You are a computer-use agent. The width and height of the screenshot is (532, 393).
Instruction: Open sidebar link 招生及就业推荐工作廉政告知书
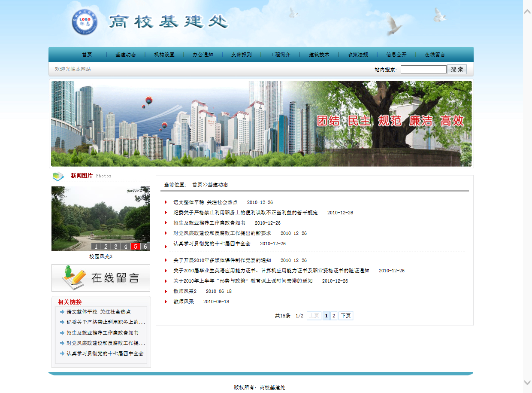[103, 333]
